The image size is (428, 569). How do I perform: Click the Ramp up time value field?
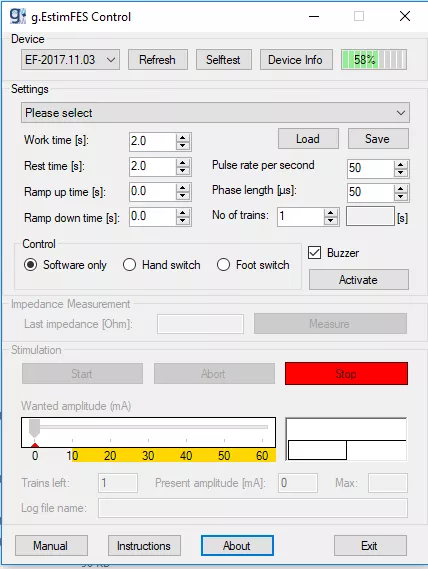153,192
